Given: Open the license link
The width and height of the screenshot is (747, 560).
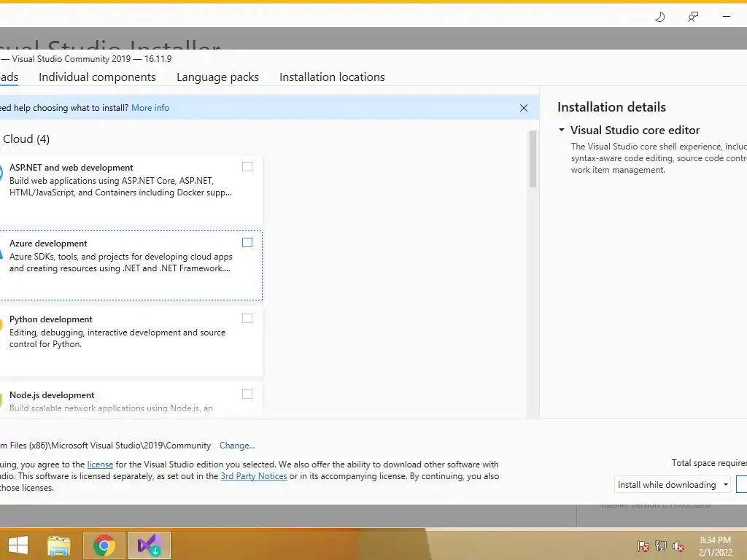Looking at the screenshot, I should (x=100, y=464).
